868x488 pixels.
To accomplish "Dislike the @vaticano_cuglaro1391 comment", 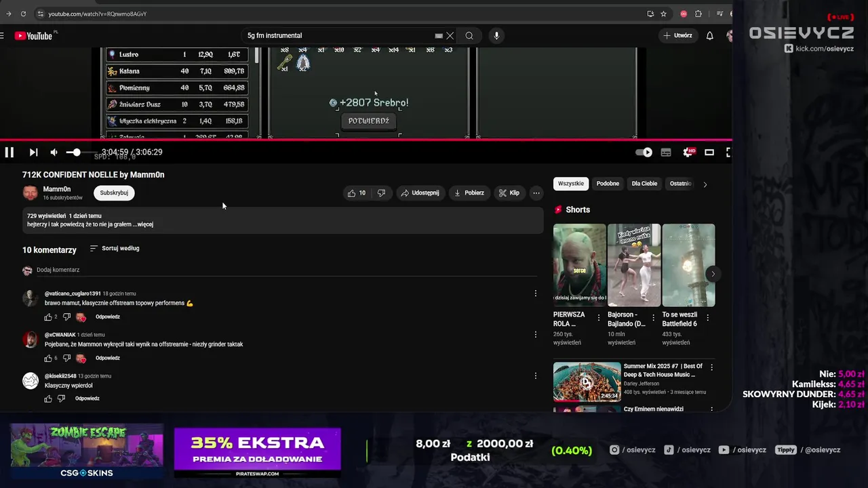I will (x=66, y=317).
